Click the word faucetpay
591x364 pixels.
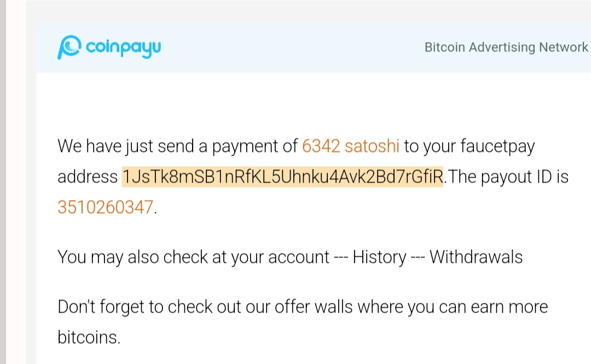pos(497,146)
